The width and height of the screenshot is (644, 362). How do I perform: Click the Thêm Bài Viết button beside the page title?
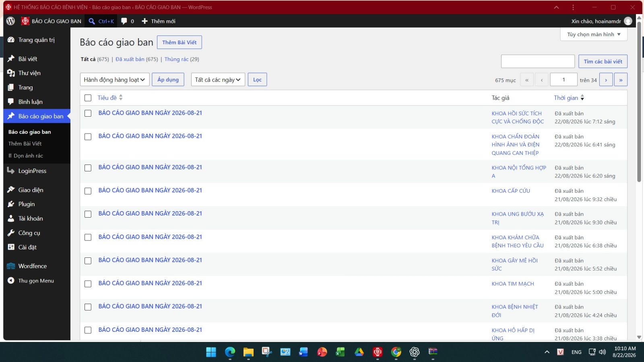click(179, 42)
